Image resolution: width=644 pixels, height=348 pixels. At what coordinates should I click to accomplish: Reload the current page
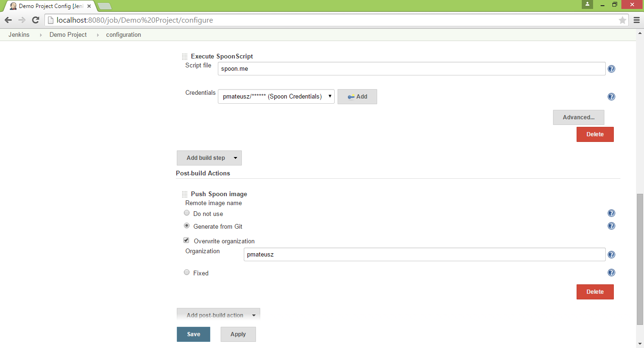(35, 20)
